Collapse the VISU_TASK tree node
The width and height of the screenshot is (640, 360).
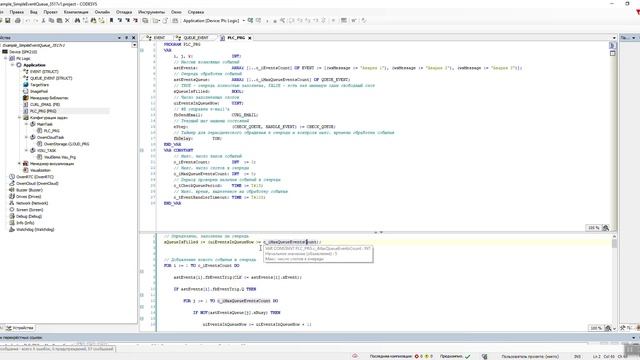coord(26,150)
